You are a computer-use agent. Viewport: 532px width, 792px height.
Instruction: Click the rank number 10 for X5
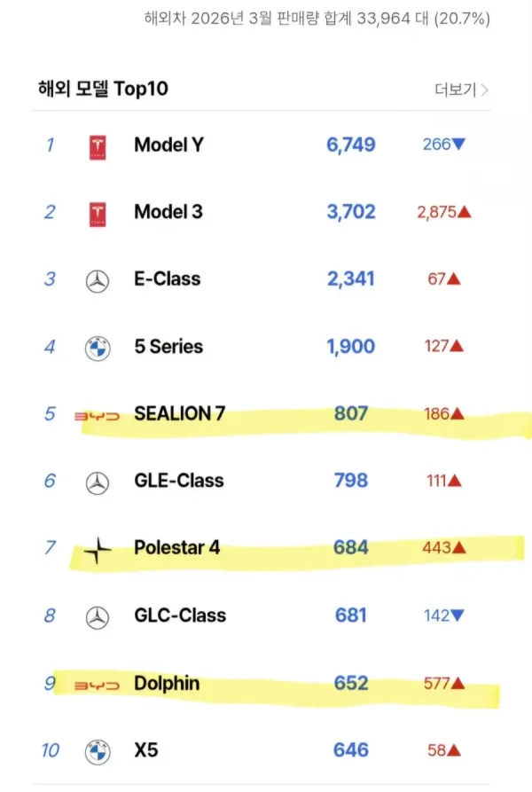pos(51,751)
